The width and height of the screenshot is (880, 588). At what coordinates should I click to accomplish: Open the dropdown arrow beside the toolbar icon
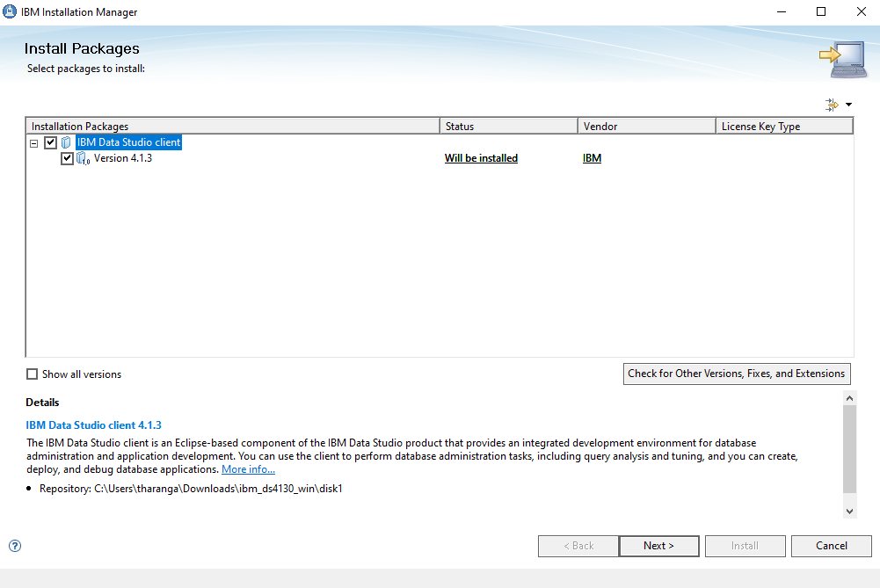click(848, 105)
